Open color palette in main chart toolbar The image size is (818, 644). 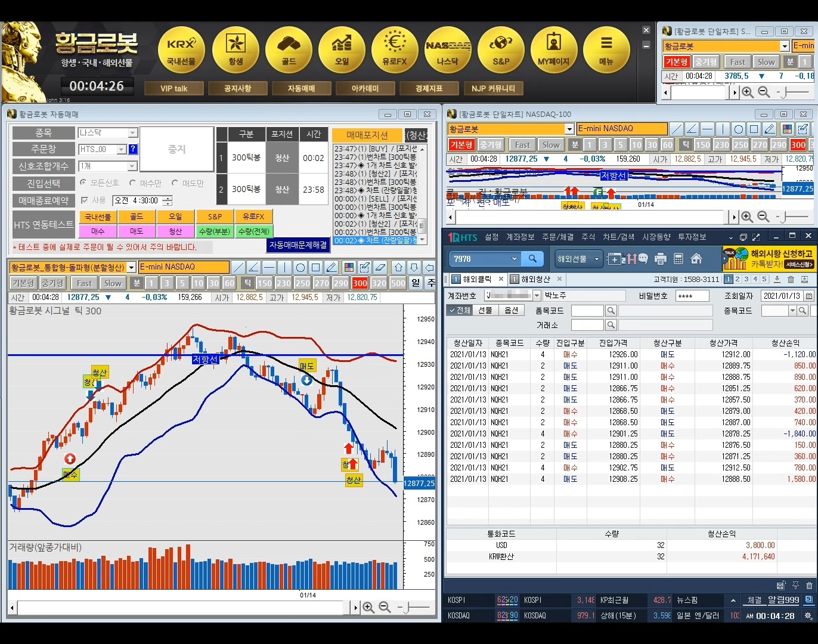349,267
